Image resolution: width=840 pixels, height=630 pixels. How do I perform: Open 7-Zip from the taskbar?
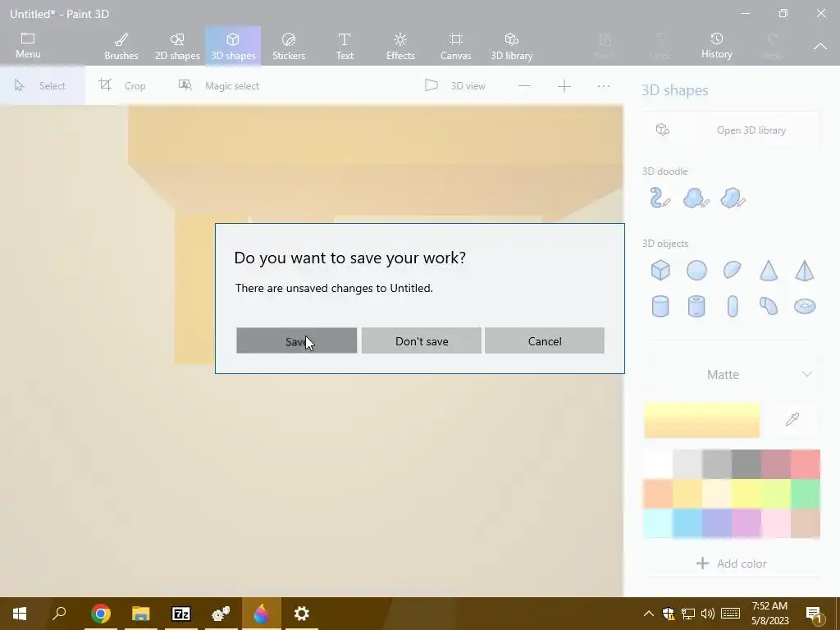pos(180,614)
